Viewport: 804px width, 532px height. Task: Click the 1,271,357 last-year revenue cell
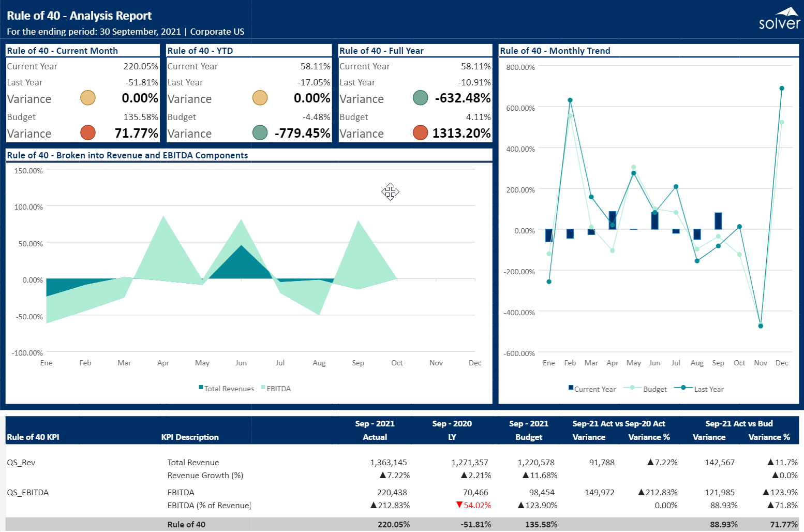470,463
